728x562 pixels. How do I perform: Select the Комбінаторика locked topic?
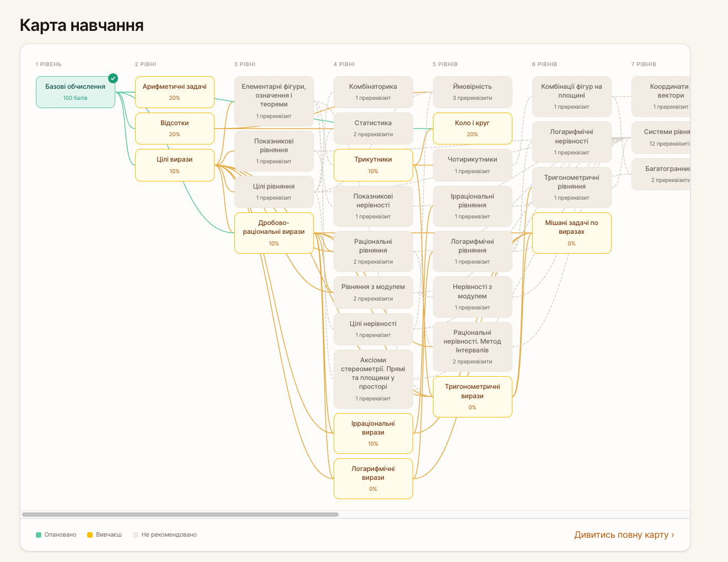373,92
